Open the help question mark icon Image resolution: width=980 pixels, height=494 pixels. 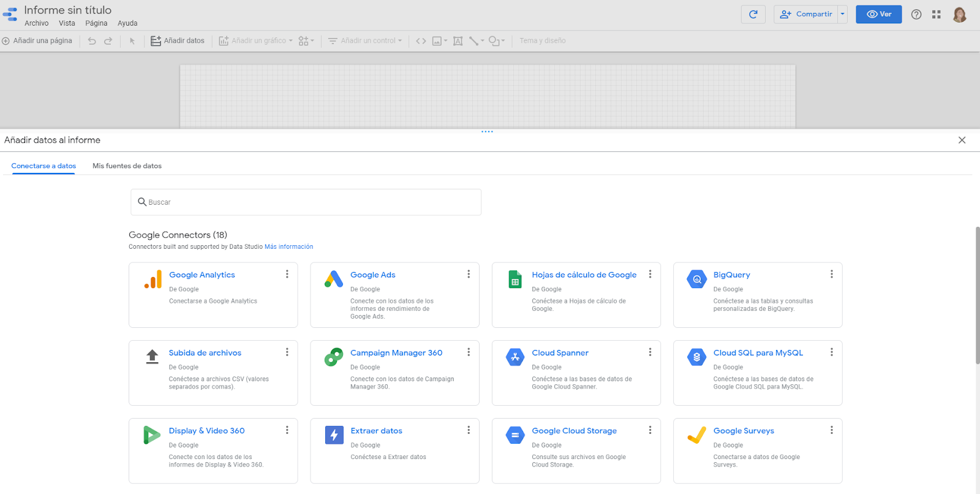click(916, 15)
